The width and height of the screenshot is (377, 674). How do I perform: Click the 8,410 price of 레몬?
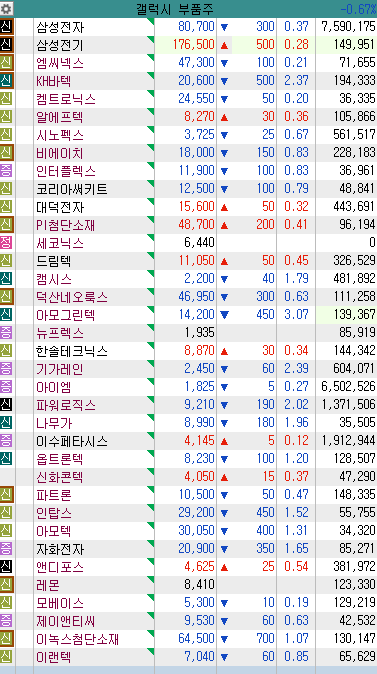(199, 585)
